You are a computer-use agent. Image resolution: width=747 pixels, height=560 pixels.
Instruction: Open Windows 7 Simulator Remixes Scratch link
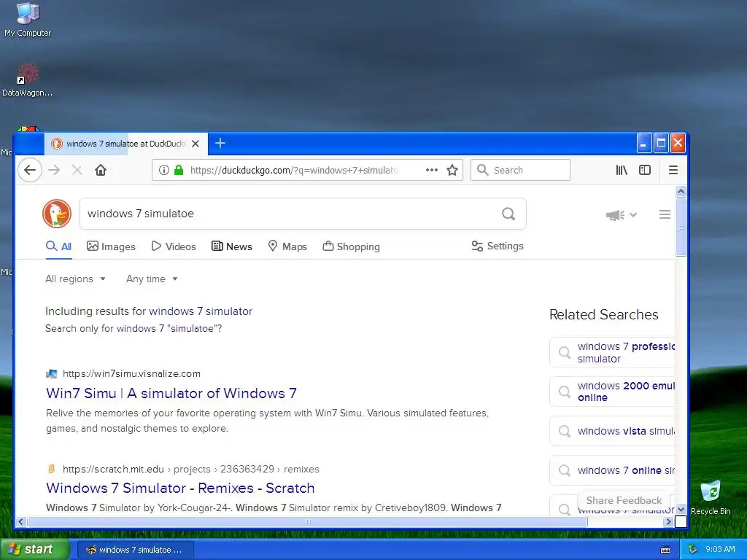point(180,488)
